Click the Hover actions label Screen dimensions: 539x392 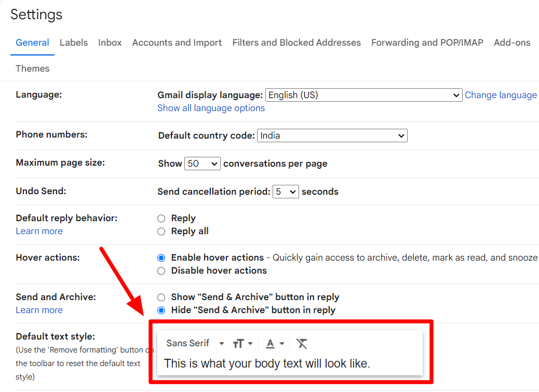click(48, 258)
